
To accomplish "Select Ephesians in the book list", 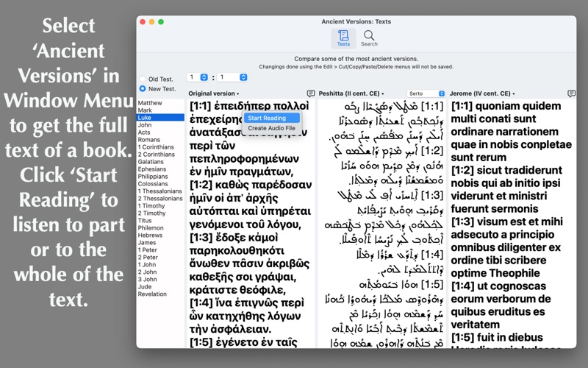I will point(160,169).
